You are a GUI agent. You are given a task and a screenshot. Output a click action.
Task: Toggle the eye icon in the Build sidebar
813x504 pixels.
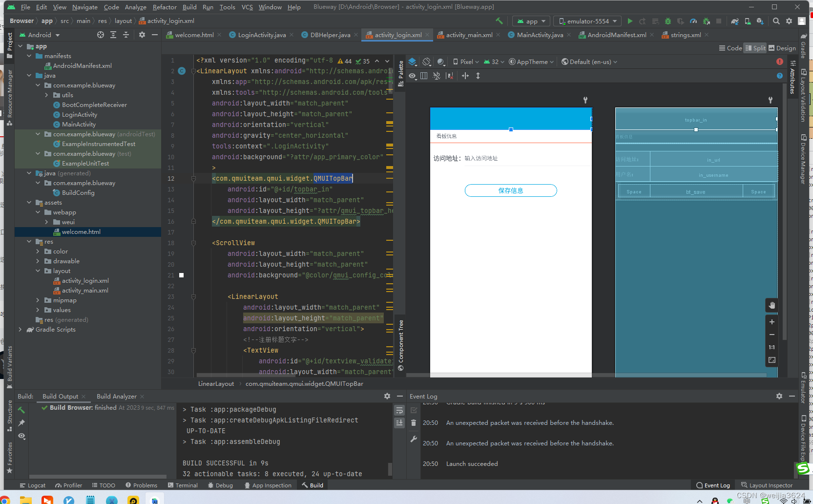[22, 436]
